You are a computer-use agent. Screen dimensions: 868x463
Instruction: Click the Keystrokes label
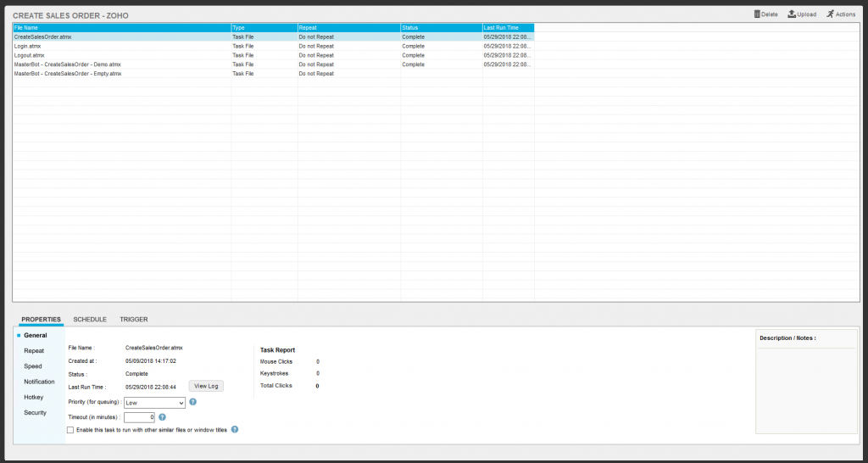tap(274, 373)
